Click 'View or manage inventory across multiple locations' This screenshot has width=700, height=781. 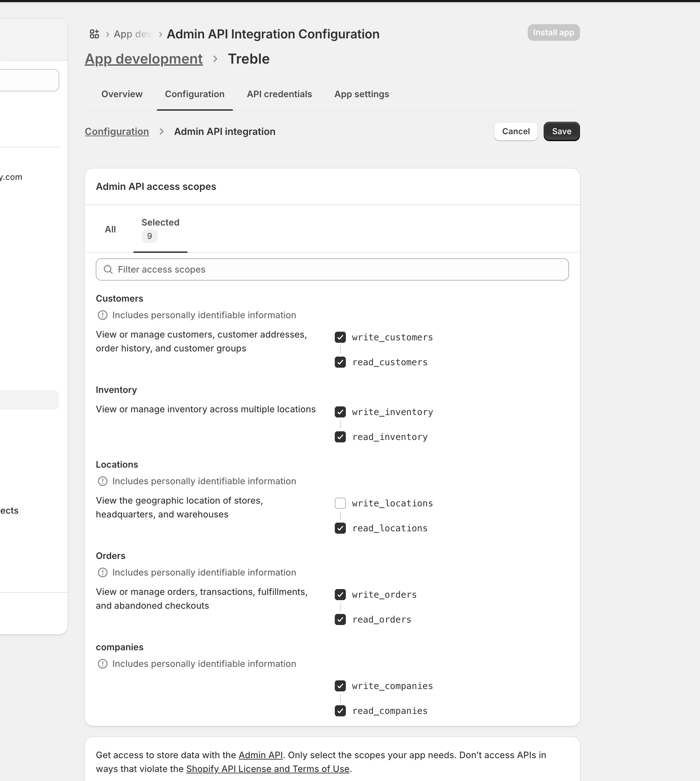coord(206,410)
